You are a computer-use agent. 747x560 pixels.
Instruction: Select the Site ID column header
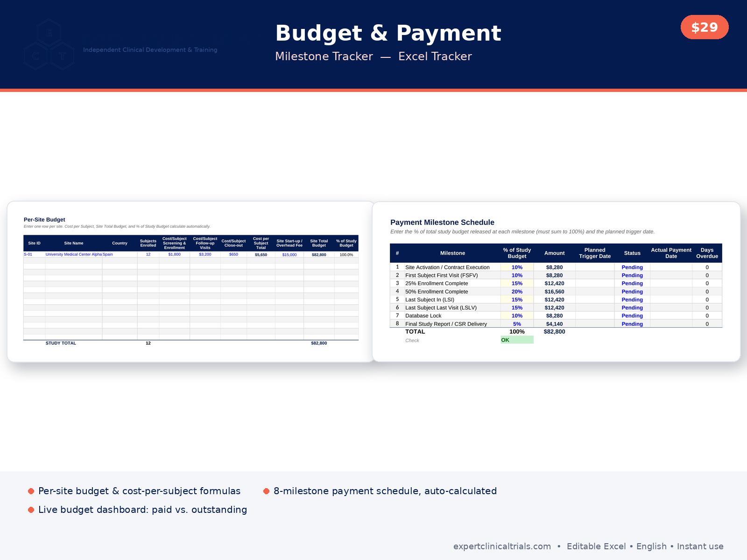[34, 243]
